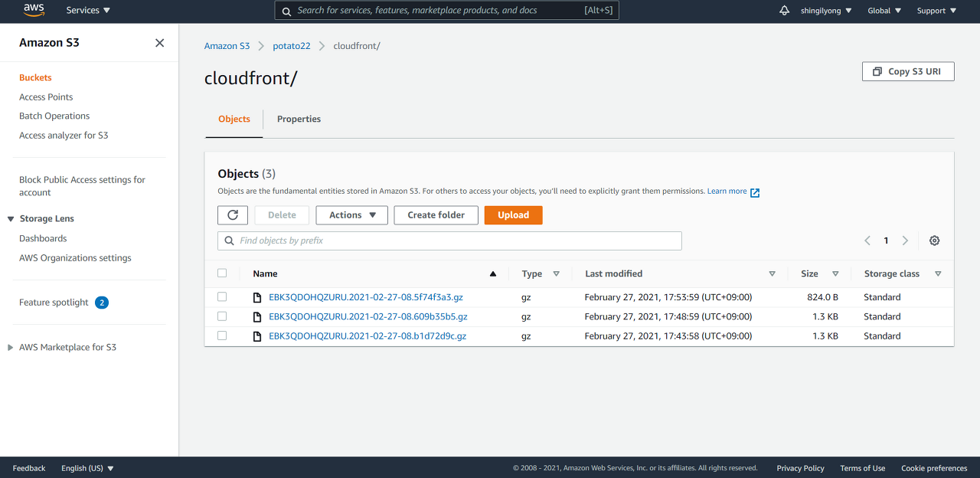Click the February 27, 2021, 17:48:59 timestamp

(x=668, y=316)
